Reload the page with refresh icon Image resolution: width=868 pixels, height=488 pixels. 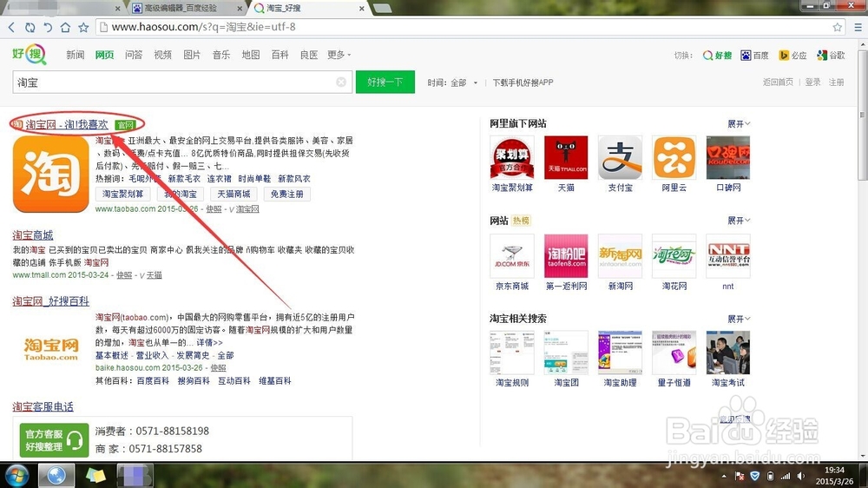tap(30, 27)
